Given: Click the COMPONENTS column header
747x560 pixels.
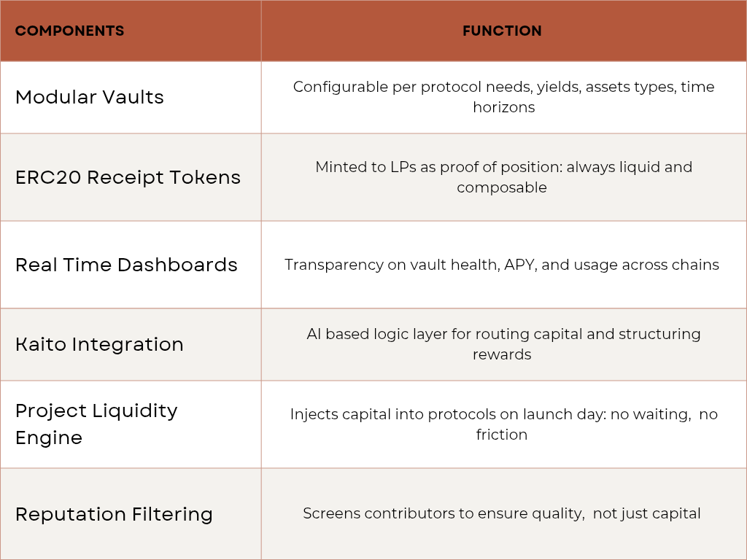Looking at the screenshot, I should pyautogui.click(x=69, y=31).
